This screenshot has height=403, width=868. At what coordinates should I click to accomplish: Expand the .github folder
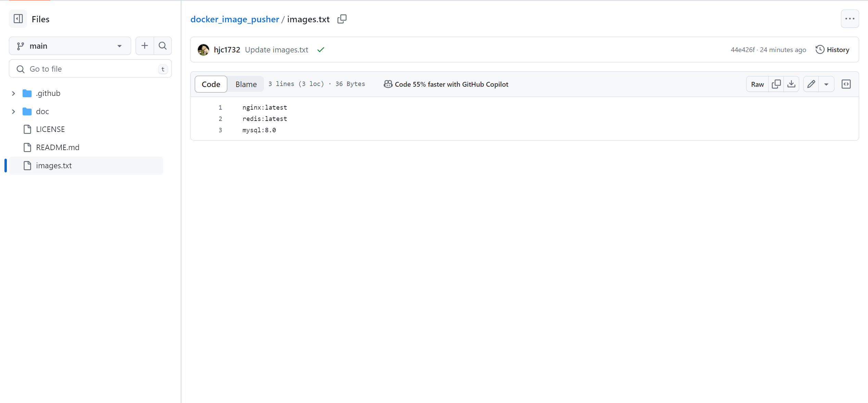click(x=13, y=93)
